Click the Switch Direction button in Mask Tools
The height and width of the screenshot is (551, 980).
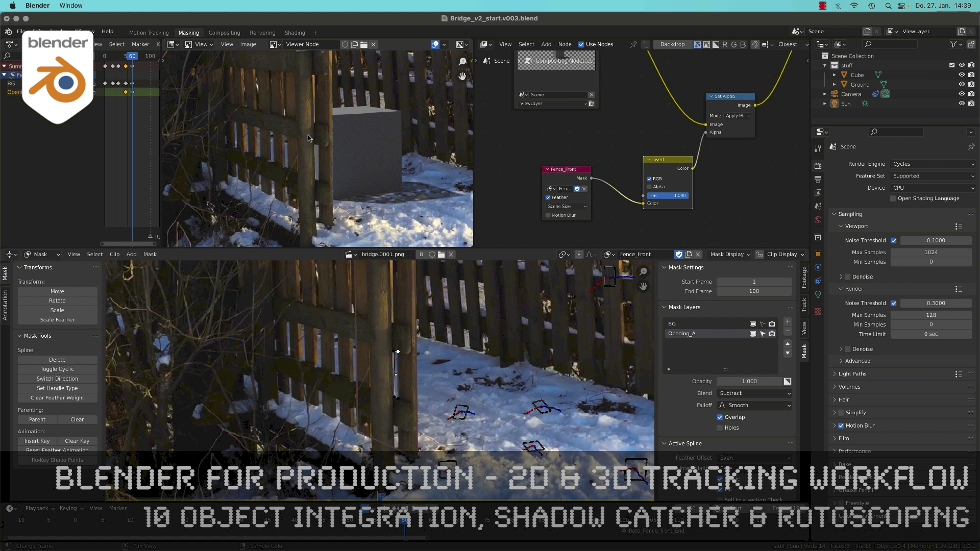coord(57,379)
